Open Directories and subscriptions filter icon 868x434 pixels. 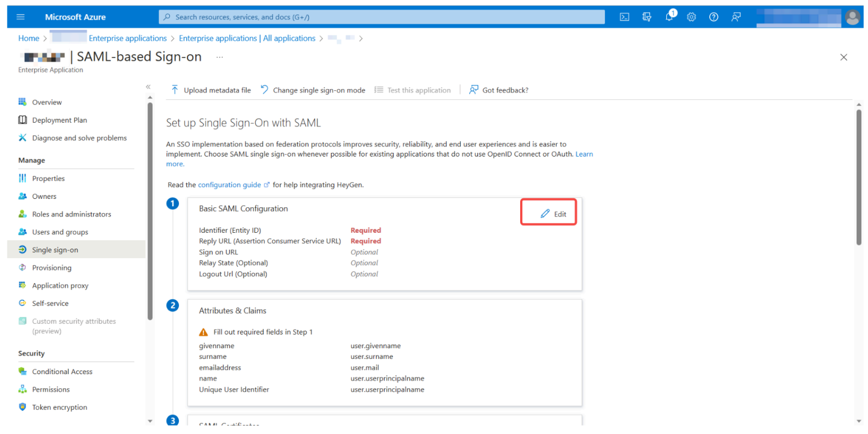(647, 17)
